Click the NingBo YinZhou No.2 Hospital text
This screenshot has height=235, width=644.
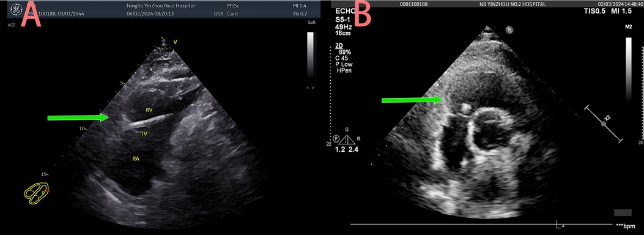[161, 6]
